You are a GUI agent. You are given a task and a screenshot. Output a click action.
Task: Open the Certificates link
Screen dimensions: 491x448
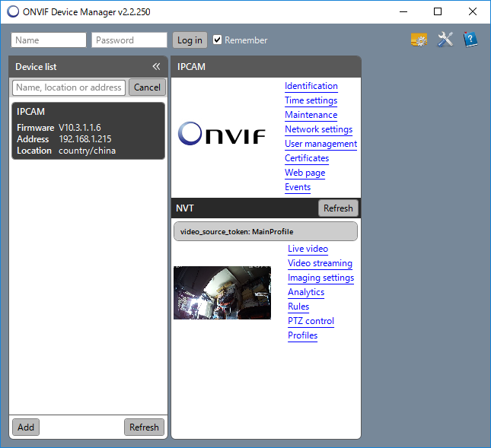(307, 158)
